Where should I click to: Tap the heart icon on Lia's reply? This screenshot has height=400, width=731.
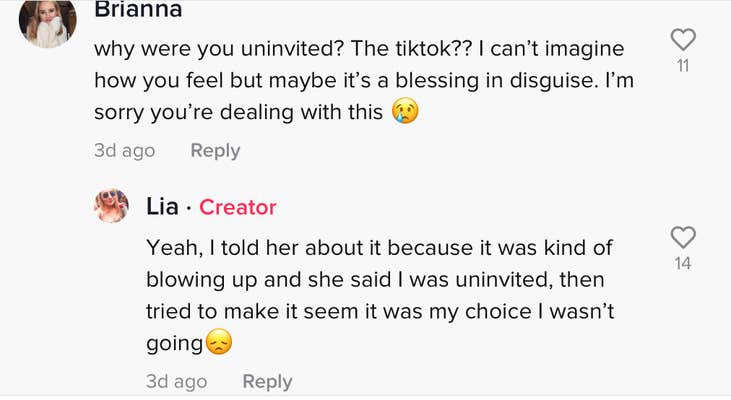click(x=683, y=237)
